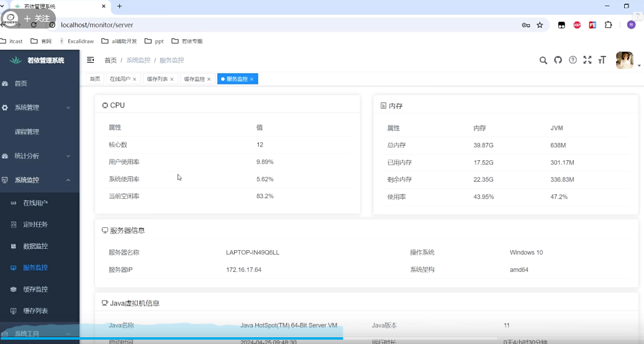Close the 在线用户 page tab
Viewport: 644px width, 344px height.
pyautogui.click(x=134, y=79)
